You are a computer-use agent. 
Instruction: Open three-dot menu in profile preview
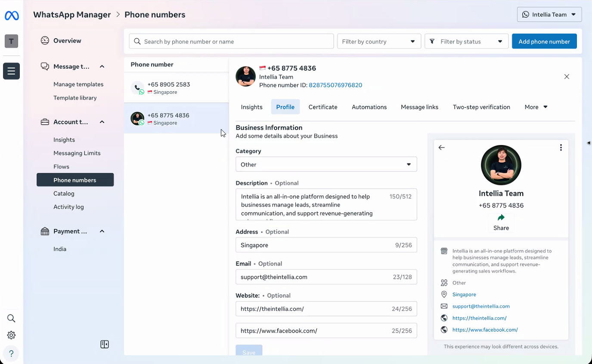click(x=561, y=148)
